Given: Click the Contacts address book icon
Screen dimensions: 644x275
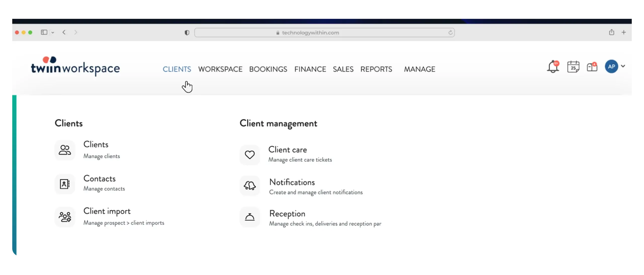Looking at the screenshot, I should 65,184.
